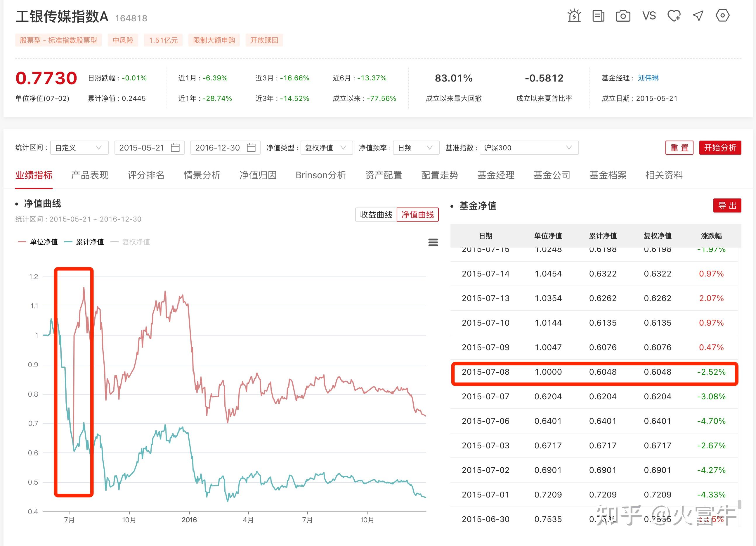Image resolution: width=756 pixels, height=546 pixels.
Task: Open the chart hamburger menu icon
Action: (433, 242)
